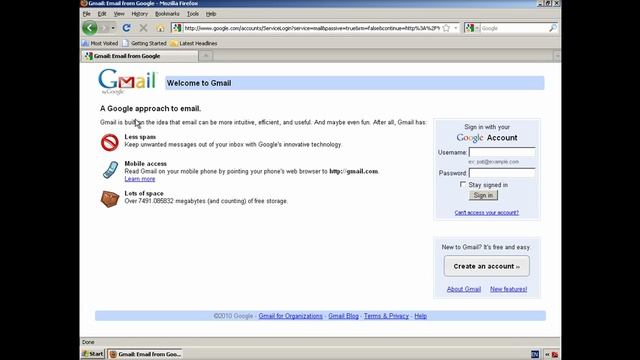
Task: Open the Gmail for Organizations link
Action: (291, 316)
